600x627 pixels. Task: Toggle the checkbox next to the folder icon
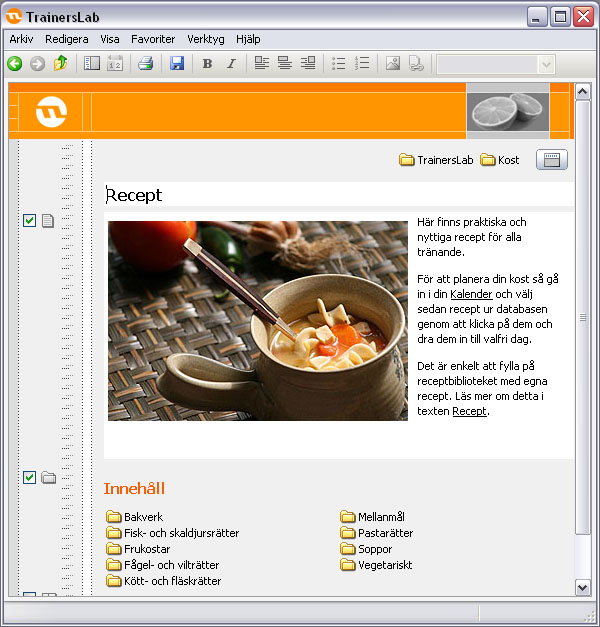pyautogui.click(x=29, y=477)
